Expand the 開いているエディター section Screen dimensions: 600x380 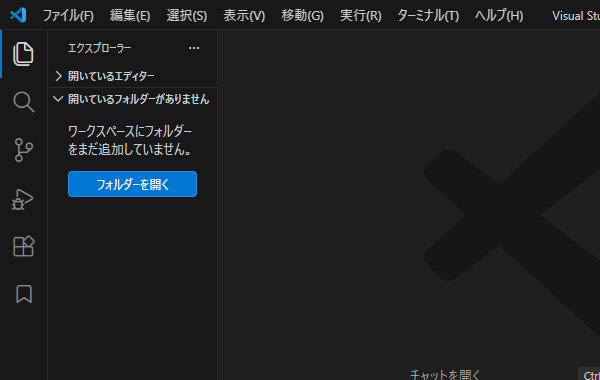tap(133, 76)
